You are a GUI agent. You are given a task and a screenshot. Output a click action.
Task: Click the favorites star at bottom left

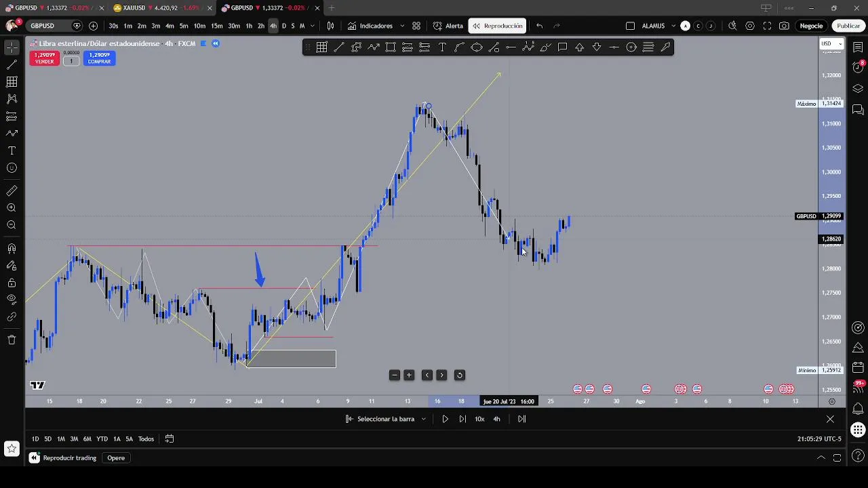[12, 448]
